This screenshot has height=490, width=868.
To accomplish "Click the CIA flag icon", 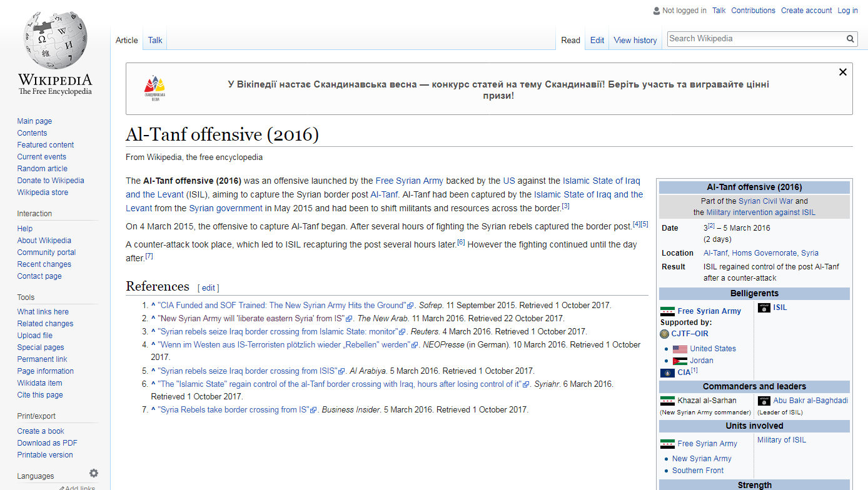I will (x=667, y=372).
